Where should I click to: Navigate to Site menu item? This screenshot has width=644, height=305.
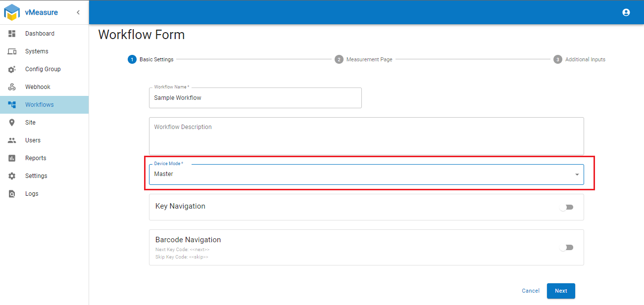point(45,123)
